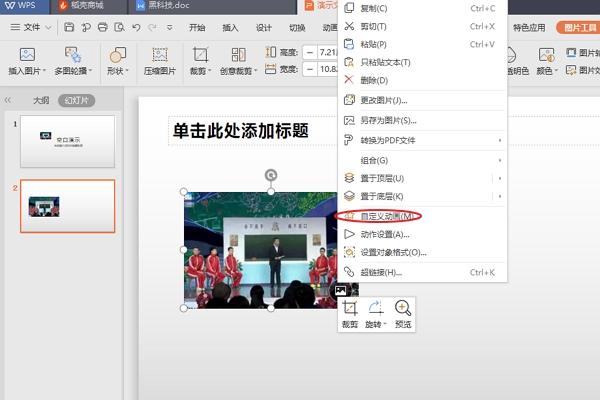
Task: Select the Crop (裁剪) tool in ribbon
Action: [x=200, y=54]
